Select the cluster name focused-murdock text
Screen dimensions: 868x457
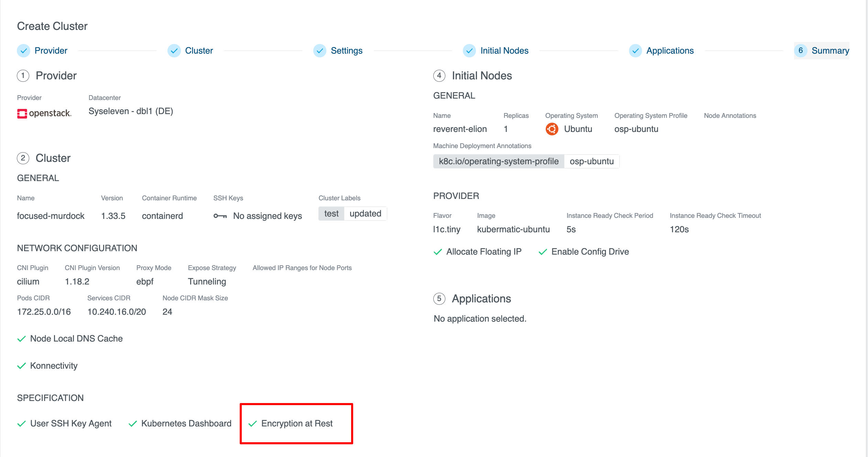pos(51,216)
